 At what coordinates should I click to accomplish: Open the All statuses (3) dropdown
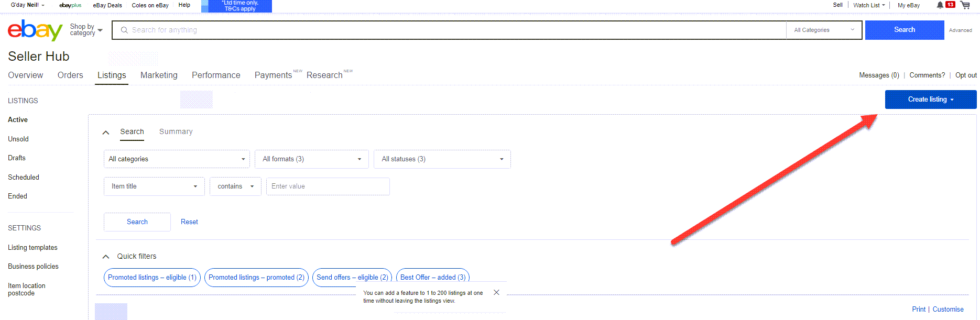442,159
